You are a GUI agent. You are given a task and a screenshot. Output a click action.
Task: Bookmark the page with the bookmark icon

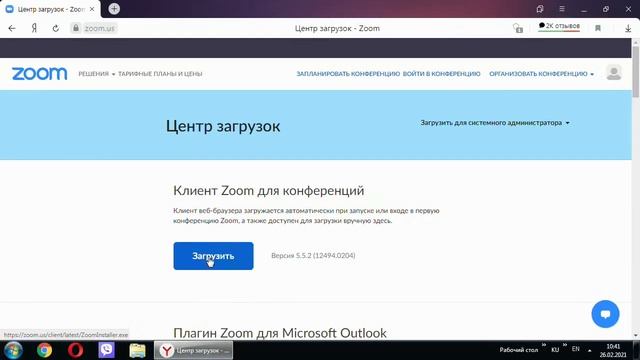click(x=598, y=28)
